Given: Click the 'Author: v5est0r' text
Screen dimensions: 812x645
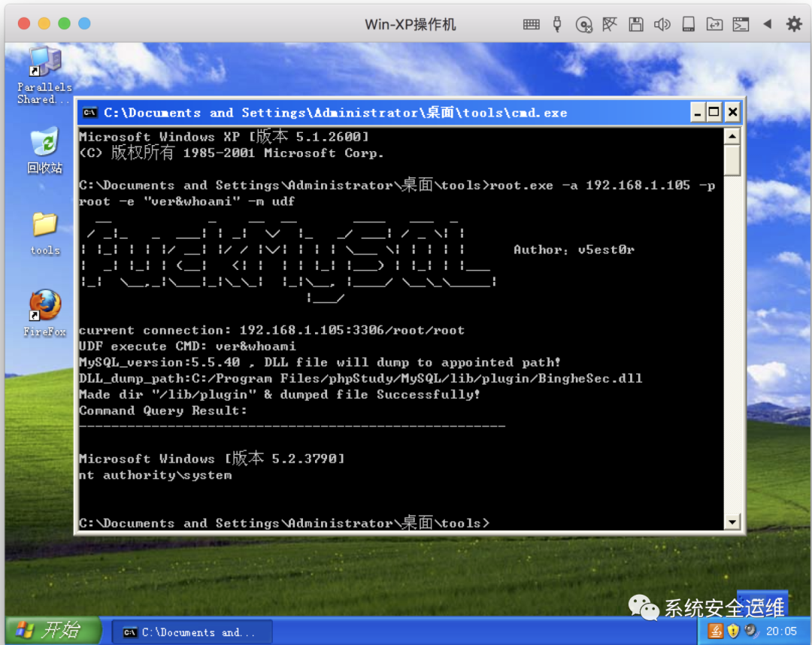Looking at the screenshot, I should click(x=574, y=250).
